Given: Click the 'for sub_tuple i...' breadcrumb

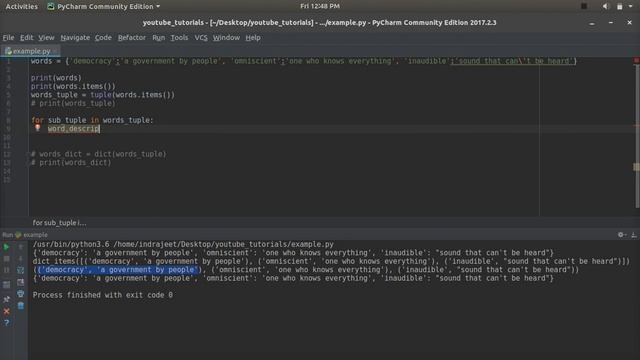Looking at the screenshot, I should coord(59,223).
